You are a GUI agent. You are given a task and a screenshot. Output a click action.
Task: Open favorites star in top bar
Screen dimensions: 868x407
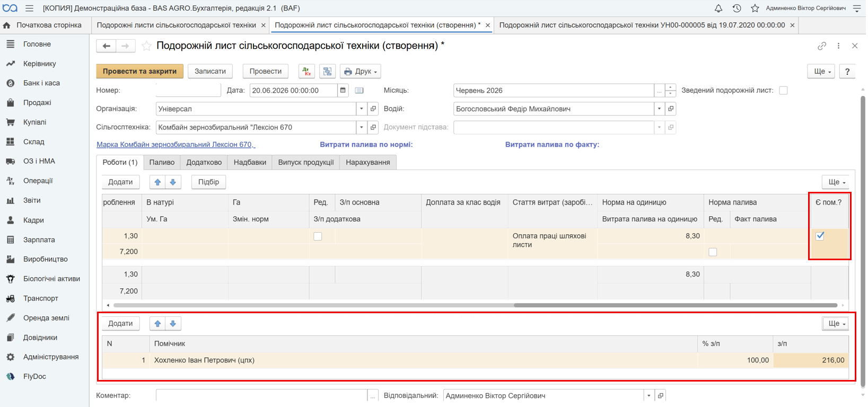(755, 8)
